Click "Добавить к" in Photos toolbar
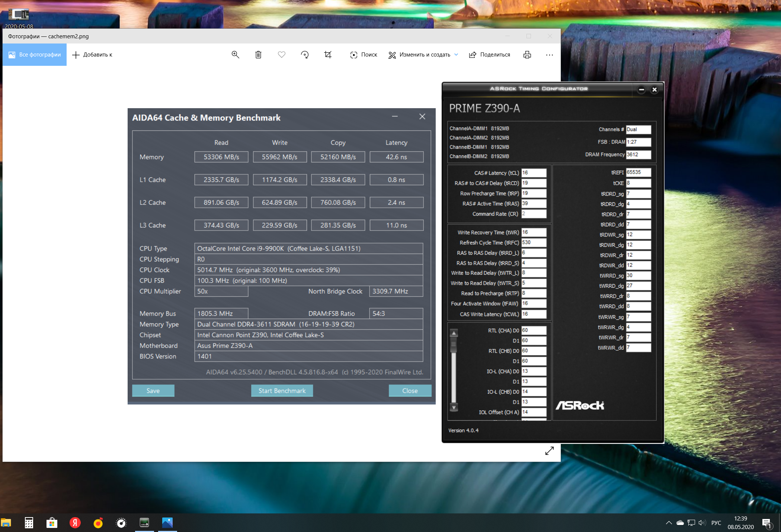Viewport: 781px width, 532px height. [x=92, y=55]
